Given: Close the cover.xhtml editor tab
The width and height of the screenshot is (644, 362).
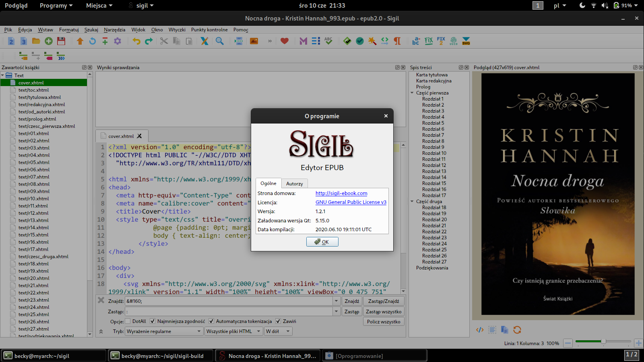Looking at the screenshot, I should click(x=139, y=136).
